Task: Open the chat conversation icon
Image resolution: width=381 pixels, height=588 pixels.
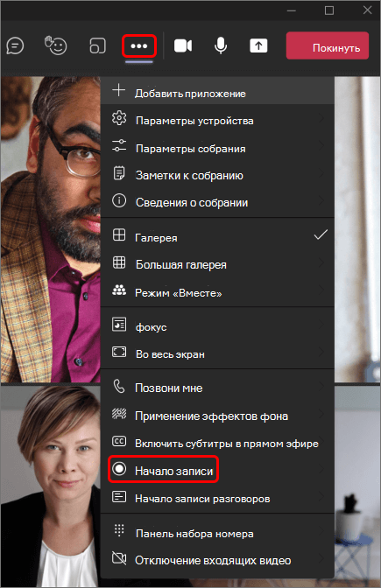Action: (16, 46)
